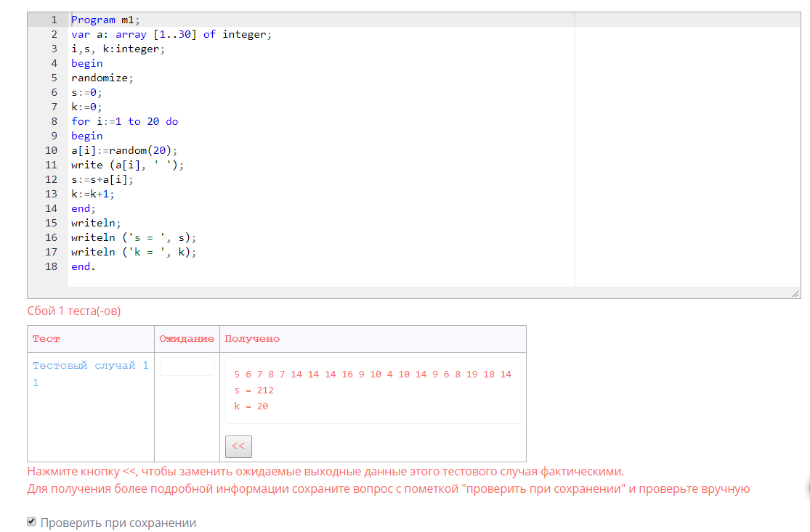
Task: Click the << replace expected output button
Action: tap(238, 446)
